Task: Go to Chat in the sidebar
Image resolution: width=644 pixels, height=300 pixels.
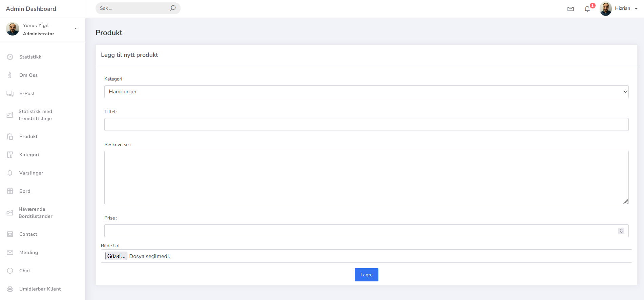Action: point(25,271)
